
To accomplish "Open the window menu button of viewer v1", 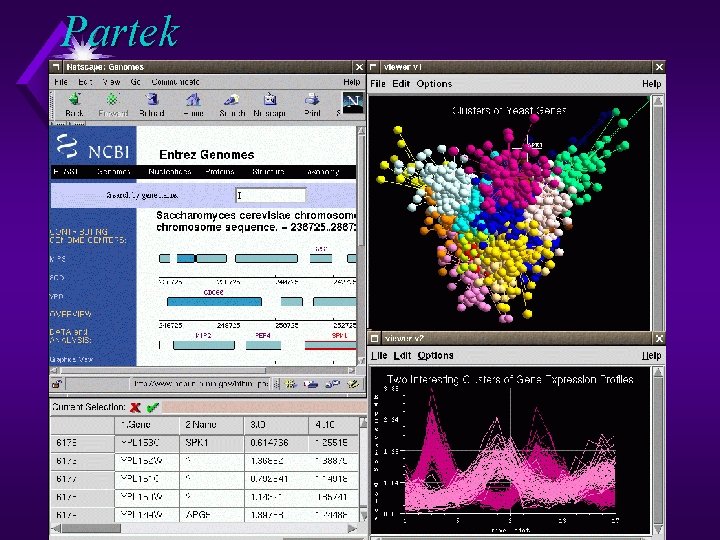I will click(373, 67).
